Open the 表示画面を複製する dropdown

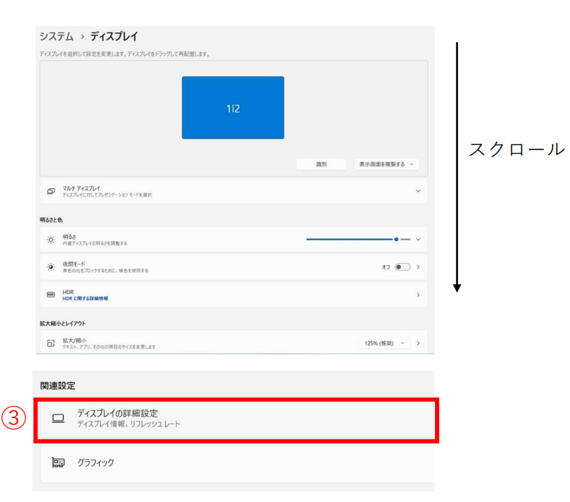click(x=386, y=164)
